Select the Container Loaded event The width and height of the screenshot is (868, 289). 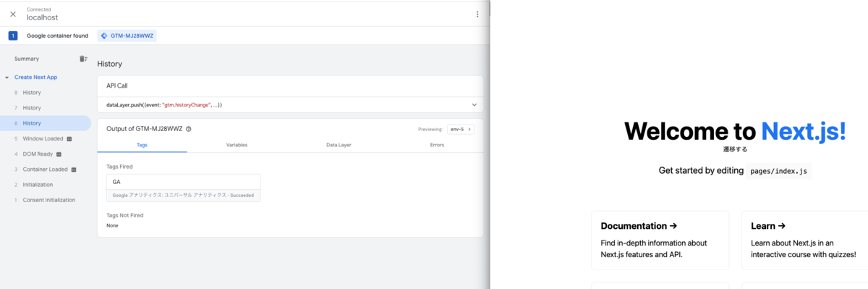click(46, 169)
